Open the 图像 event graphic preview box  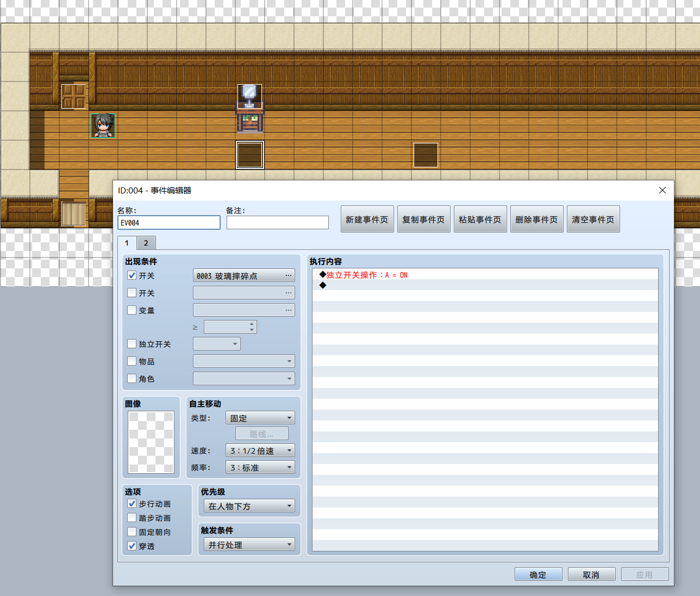pos(151,442)
